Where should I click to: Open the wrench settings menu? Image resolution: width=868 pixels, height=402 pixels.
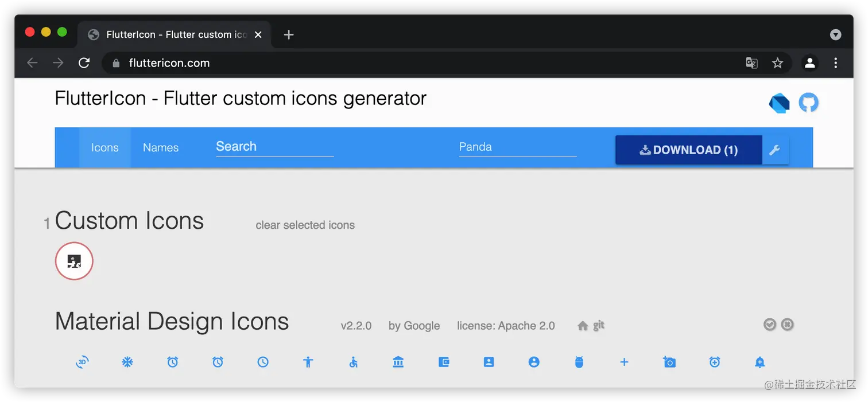pos(775,150)
